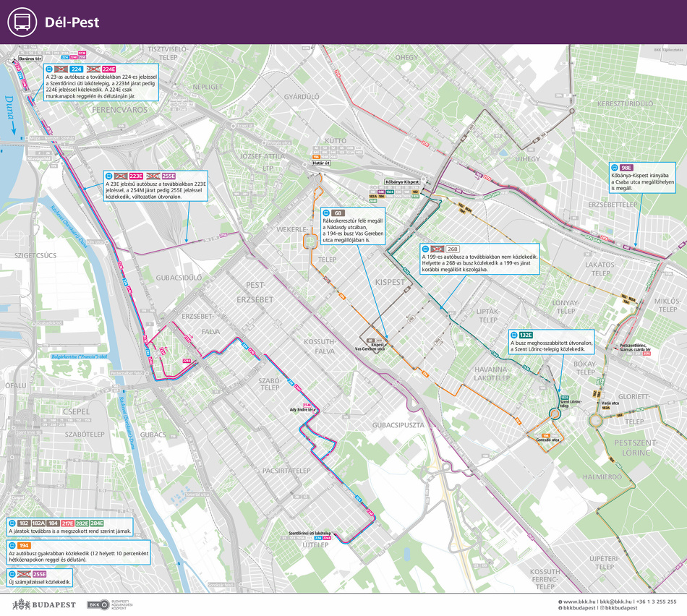The width and height of the screenshot is (687, 616).
Task: Click the 'Duna' river label
Action: tap(9, 108)
